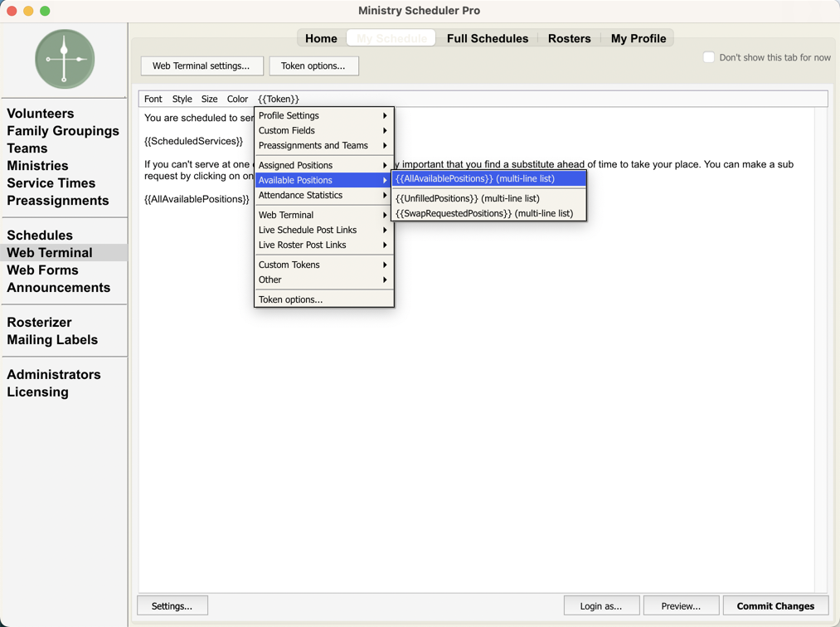Open Schedules in the sidebar
The height and width of the screenshot is (627, 840).
[x=40, y=236]
